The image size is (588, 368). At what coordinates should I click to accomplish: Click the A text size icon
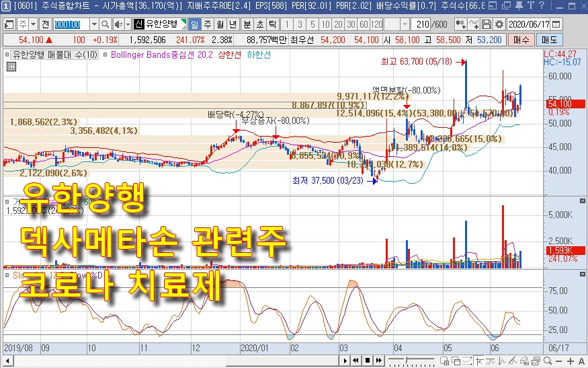tap(582, 361)
